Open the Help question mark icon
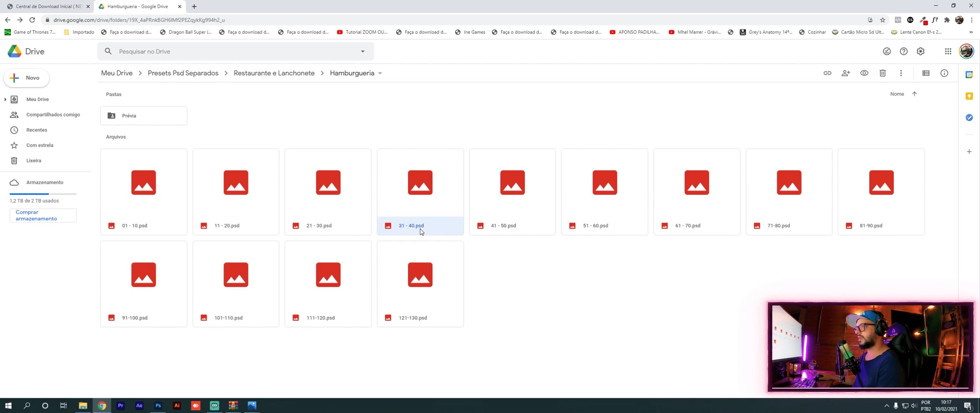Screen dimensions: 980x413 coord(903,52)
